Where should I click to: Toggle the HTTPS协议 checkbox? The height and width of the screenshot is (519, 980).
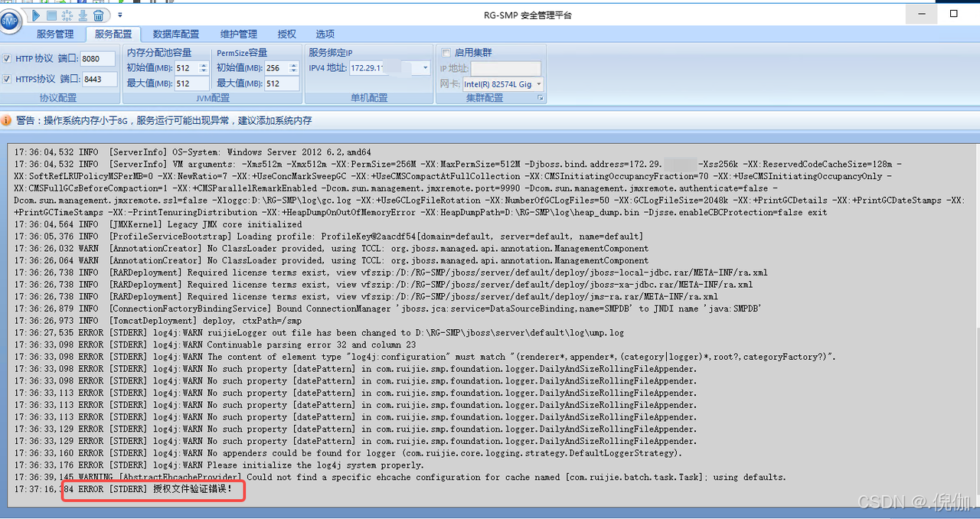(7, 79)
